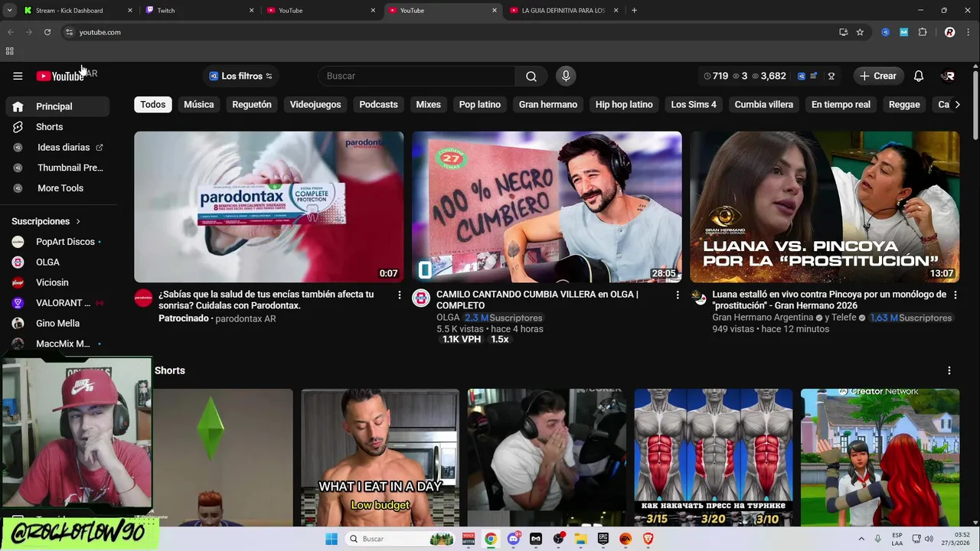Select the Gran hermano filter chip
Image resolution: width=980 pixels, height=551 pixels.
(548, 105)
